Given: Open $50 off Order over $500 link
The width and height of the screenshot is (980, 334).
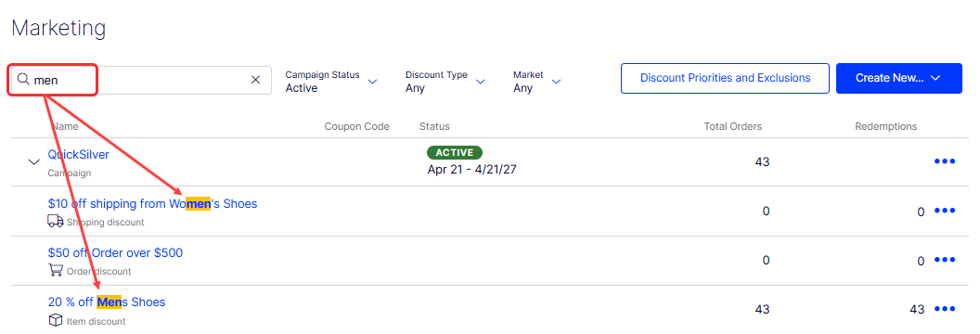Looking at the screenshot, I should point(115,253).
